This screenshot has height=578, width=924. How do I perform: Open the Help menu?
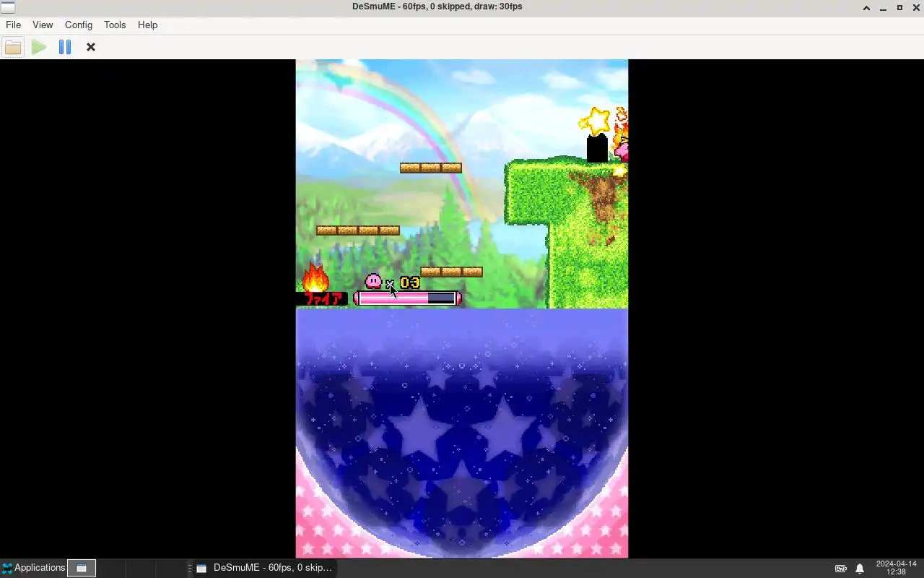(x=147, y=25)
